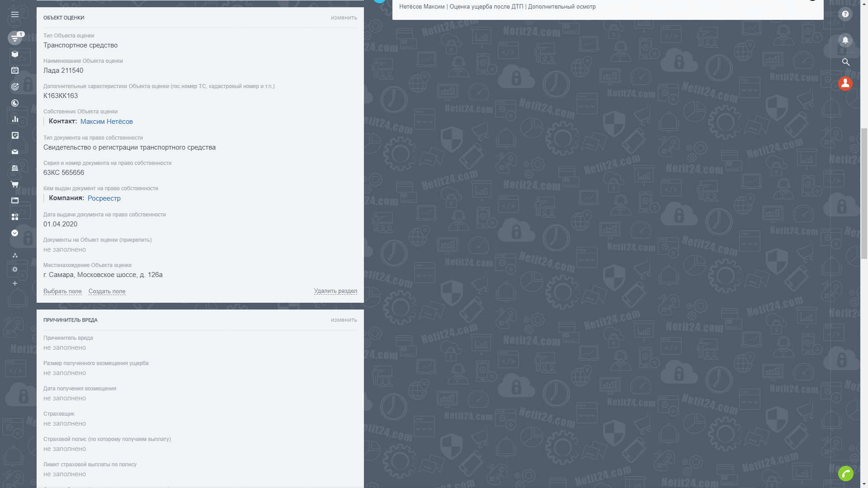The height and width of the screenshot is (488, 868).
Task: Open the settings gear in sidebar
Action: click(x=15, y=269)
